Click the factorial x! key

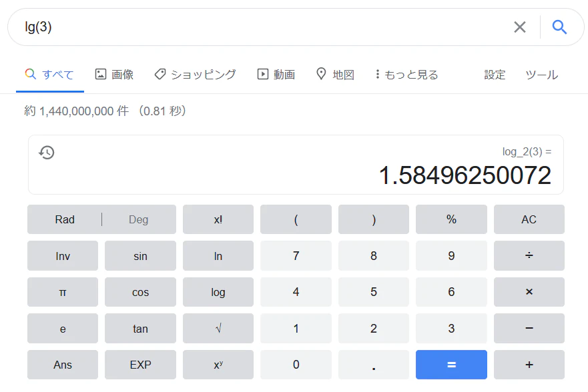click(x=218, y=219)
